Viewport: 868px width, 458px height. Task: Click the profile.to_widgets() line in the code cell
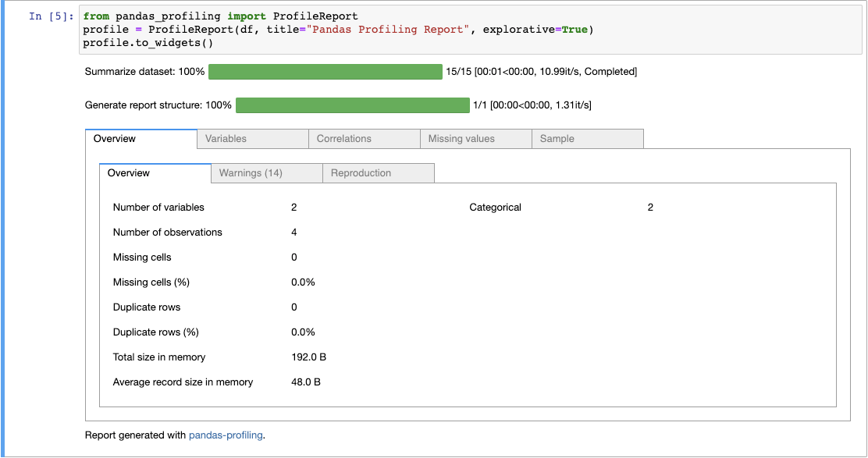pos(148,44)
